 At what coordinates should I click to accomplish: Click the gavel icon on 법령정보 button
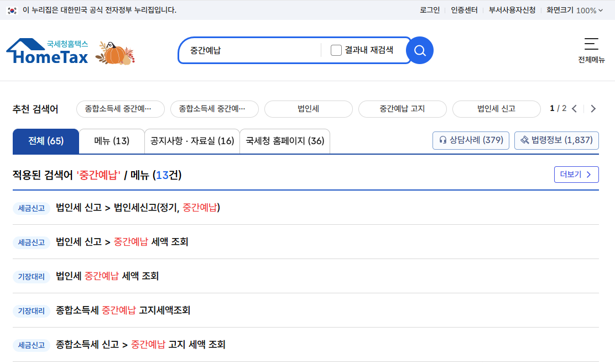525,140
